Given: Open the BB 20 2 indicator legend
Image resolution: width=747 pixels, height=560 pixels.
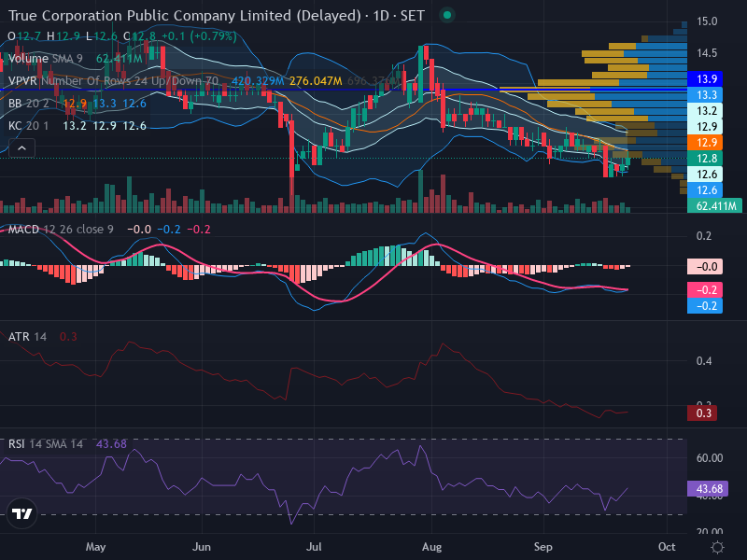Looking at the screenshot, I should point(29,104).
